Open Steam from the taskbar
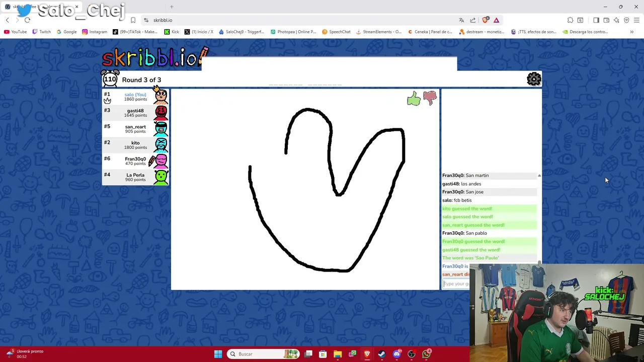Image resolution: width=644 pixels, height=362 pixels. [382, 354]
